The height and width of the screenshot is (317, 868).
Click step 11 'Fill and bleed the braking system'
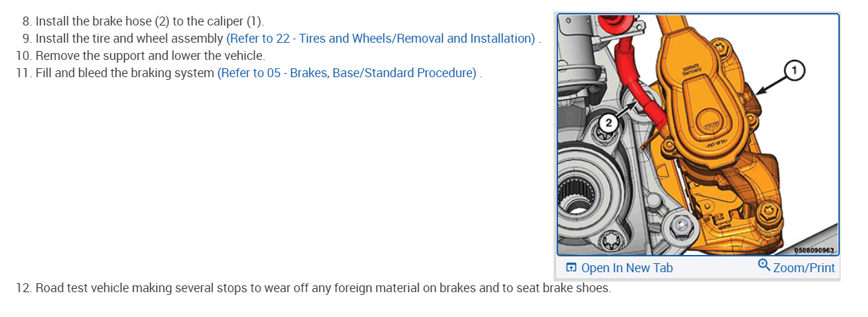tap(125, 73)
